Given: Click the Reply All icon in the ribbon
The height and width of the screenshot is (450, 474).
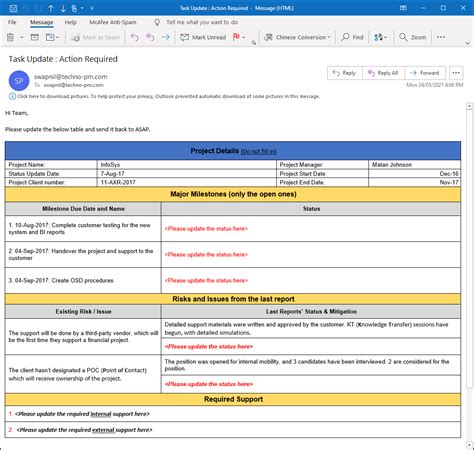Looking at the screenshot, I should [150, 37].
